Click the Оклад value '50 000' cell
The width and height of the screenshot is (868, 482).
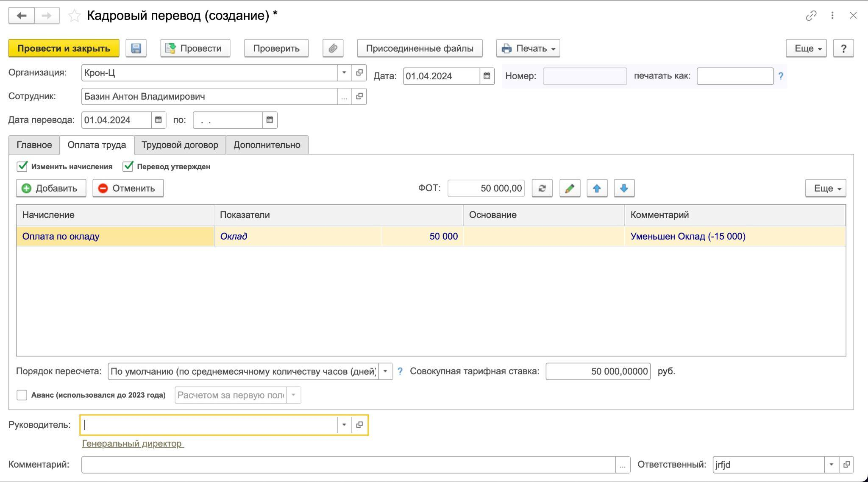pyautogui.click(x=423, y=237)
